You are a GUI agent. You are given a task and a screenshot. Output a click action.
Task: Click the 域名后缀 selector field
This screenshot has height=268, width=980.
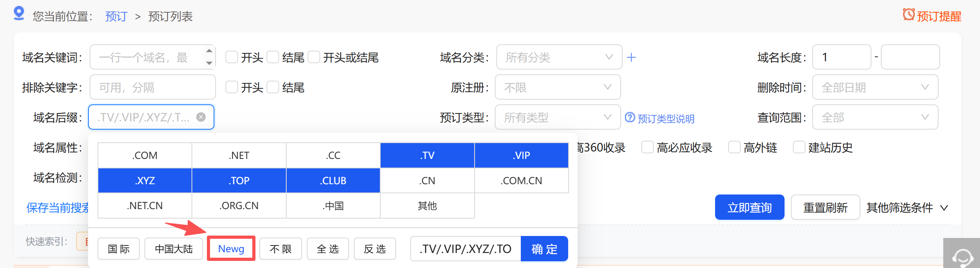pyautogui.click(x=151, y=117)
